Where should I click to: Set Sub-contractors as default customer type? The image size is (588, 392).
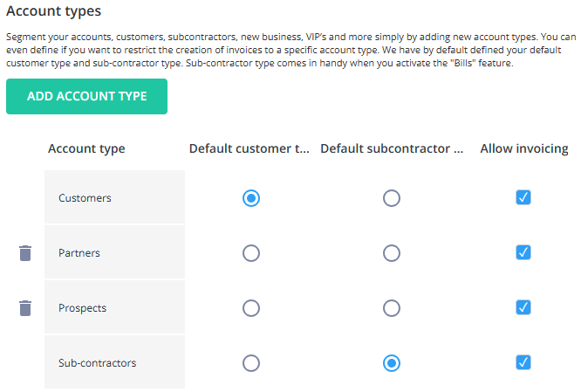tap(251, 363)
